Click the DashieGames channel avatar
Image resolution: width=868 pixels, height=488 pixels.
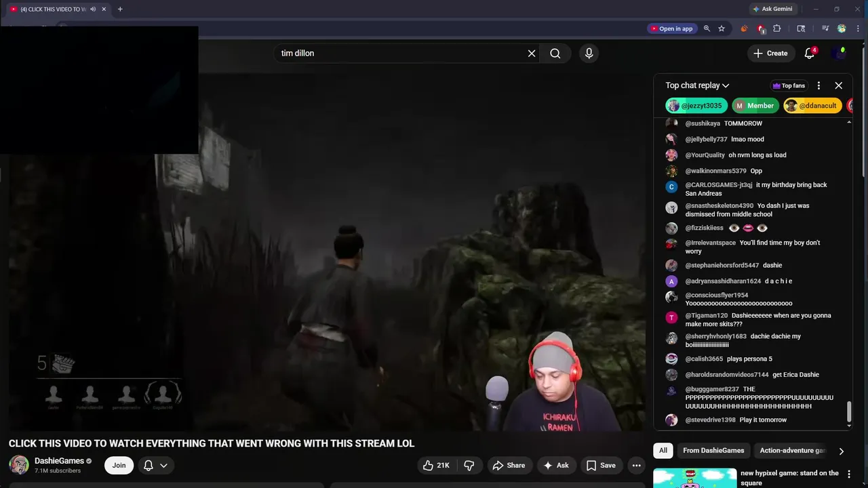point(19,465)
